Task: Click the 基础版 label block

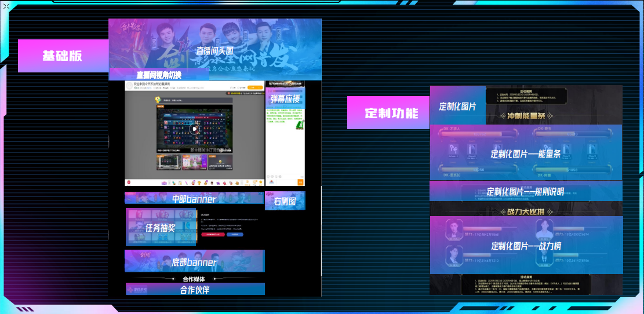Action: point(63,56)
